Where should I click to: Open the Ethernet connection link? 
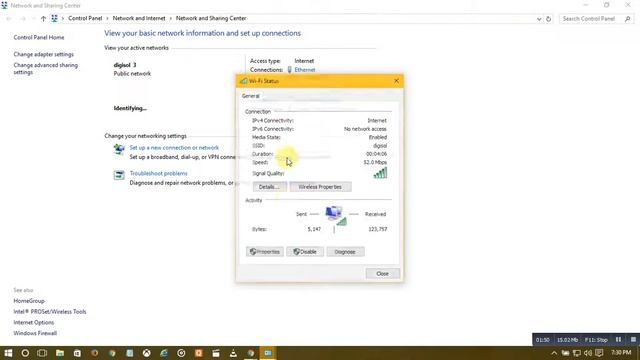(x=304, y=70)
